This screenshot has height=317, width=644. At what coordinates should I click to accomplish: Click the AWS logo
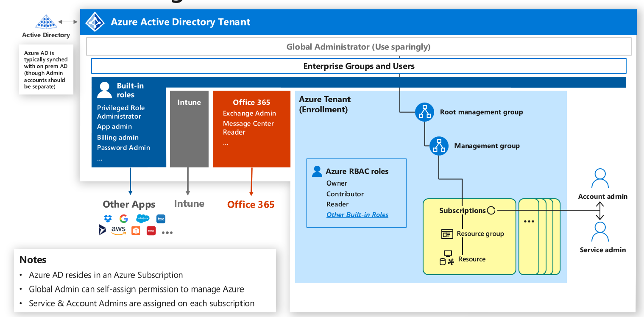click(119, 230)
